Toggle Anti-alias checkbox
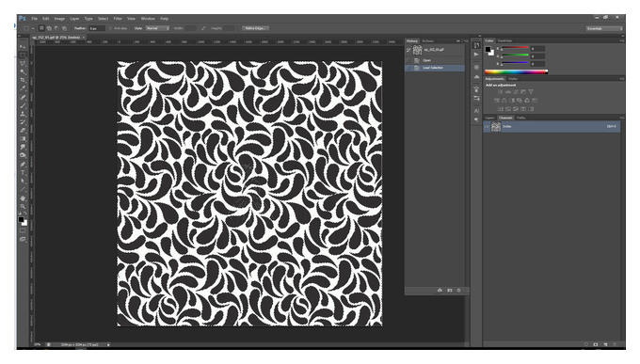640x364 pixels. point(111,28)
